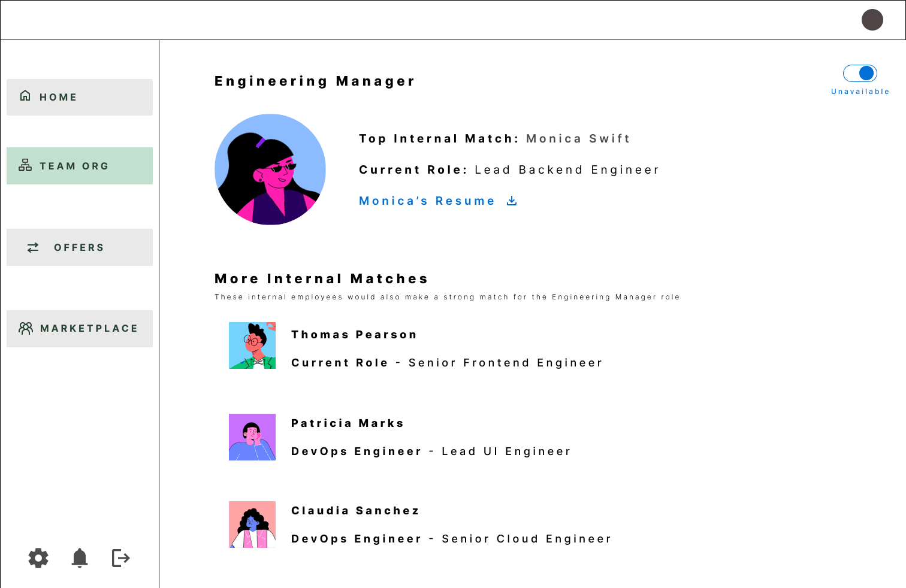
Task: Open the OFFERS menu item
Action: pyautogui.click(x=80, y=247)
